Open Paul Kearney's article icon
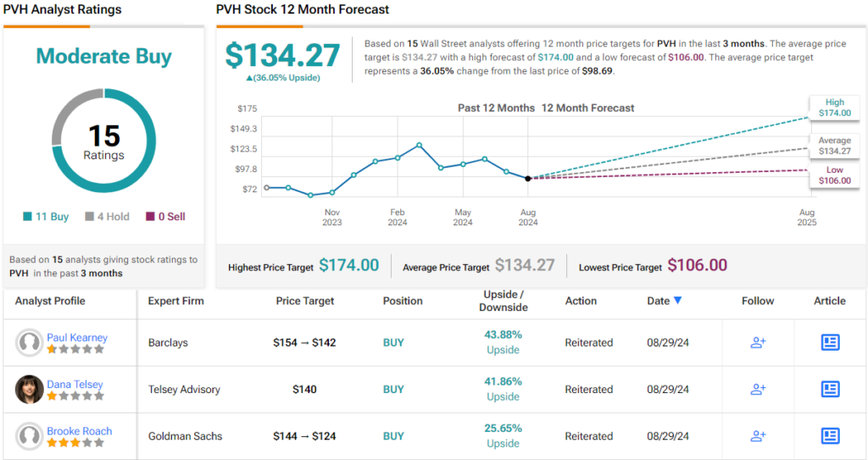Viewport: 868px width, 460px height. [x=830, y=342]
